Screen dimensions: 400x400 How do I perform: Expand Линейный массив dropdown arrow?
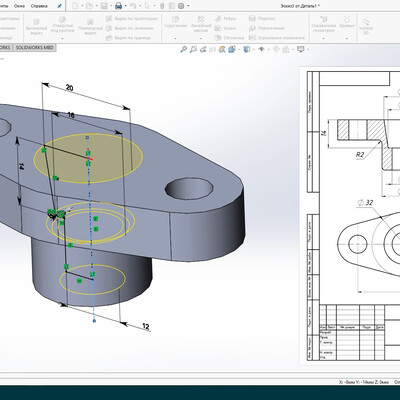pyautogui.click(x=201, y=38)
